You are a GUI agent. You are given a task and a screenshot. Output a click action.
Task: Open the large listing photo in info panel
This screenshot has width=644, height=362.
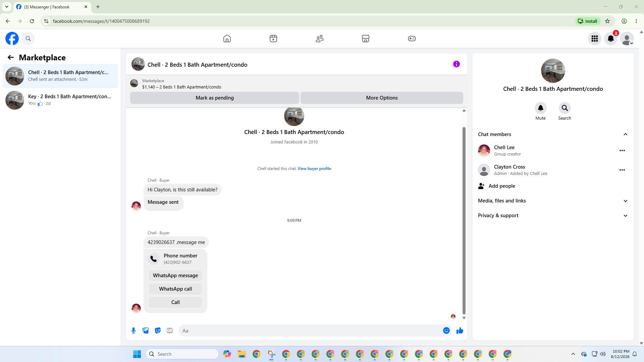(x=553, y=71)
